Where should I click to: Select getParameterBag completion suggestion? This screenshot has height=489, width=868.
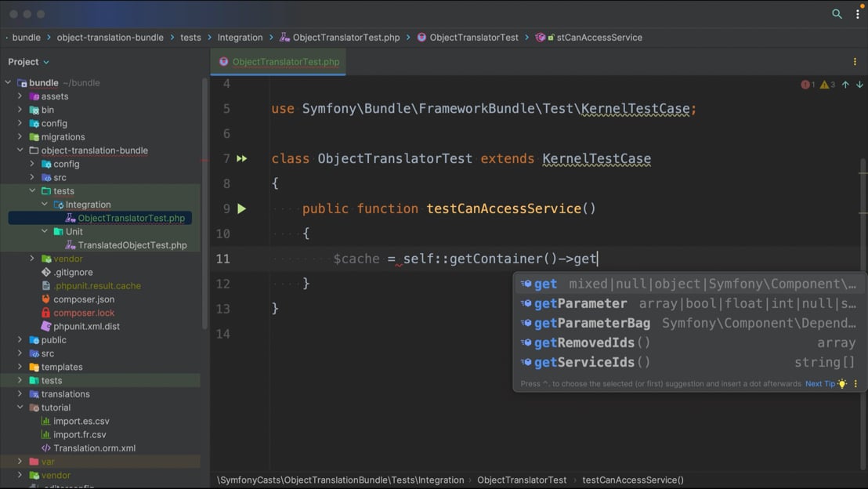tap(688, 323)
